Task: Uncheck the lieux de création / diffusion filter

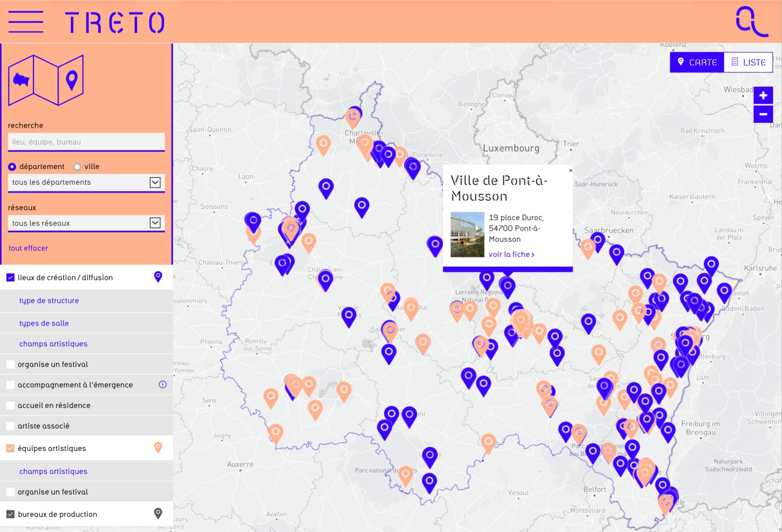Action: pyautogui.click(x=10, y=277)
